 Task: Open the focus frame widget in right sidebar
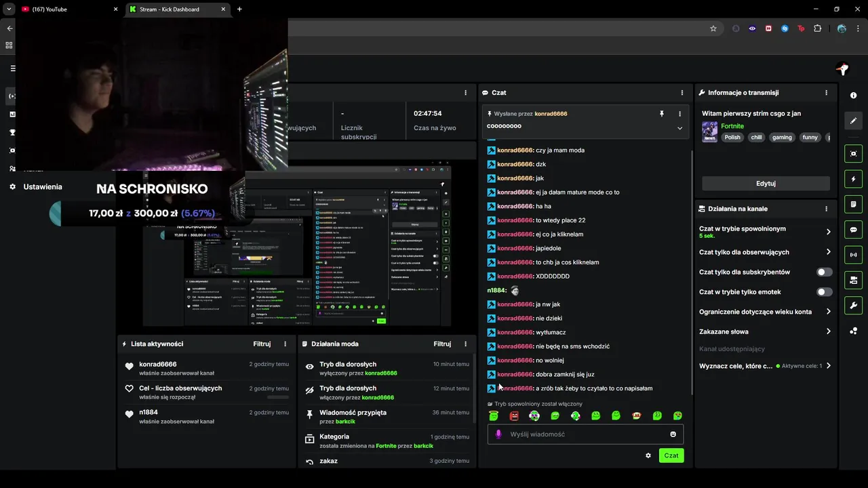853,154
